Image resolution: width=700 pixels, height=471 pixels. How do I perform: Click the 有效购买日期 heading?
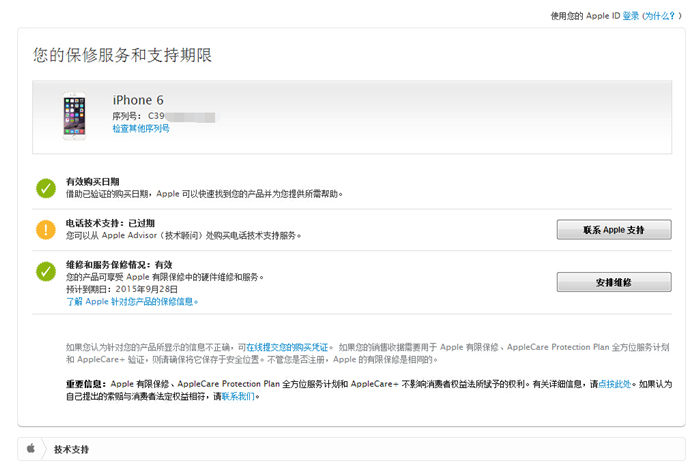(x=92, y=182)
